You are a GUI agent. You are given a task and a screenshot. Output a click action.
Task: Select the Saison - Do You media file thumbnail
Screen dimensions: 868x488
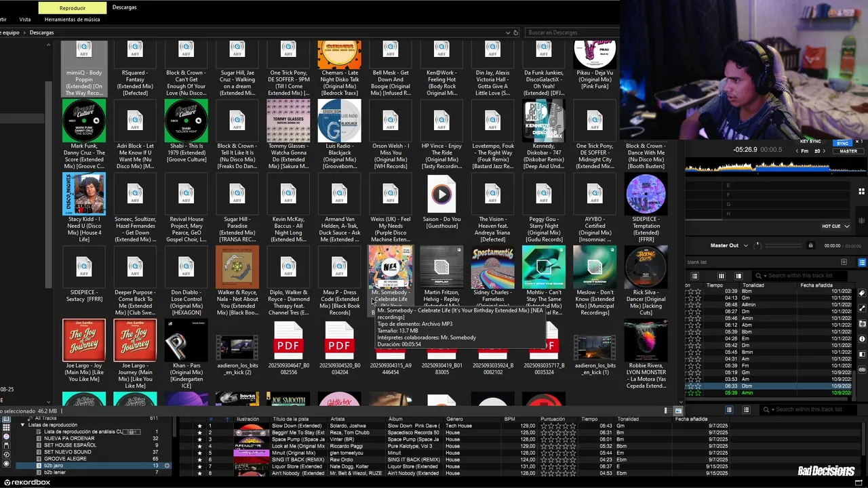pos(441,194)
